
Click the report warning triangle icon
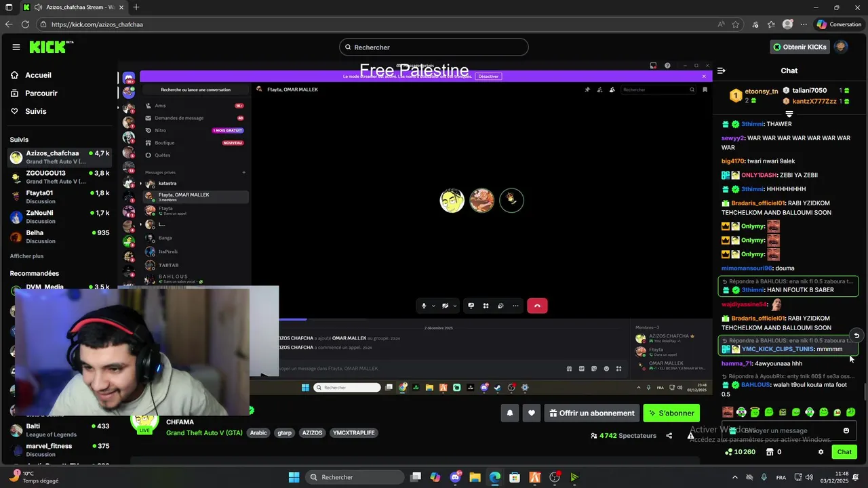point(690,436)
